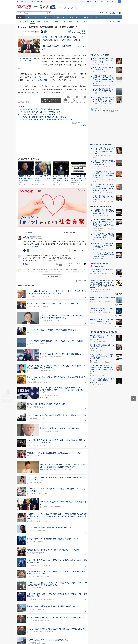Expand the 返信 3件 replies
This screenshot has width=138, height=644.
[x=26, y=264]
